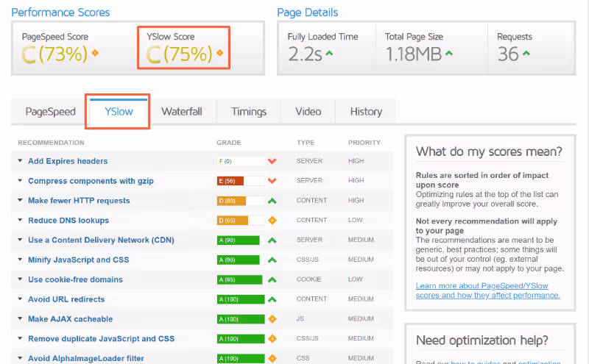Click the COOKIE type cell
This screenshot has height=364, width=589.
(308, 279)
